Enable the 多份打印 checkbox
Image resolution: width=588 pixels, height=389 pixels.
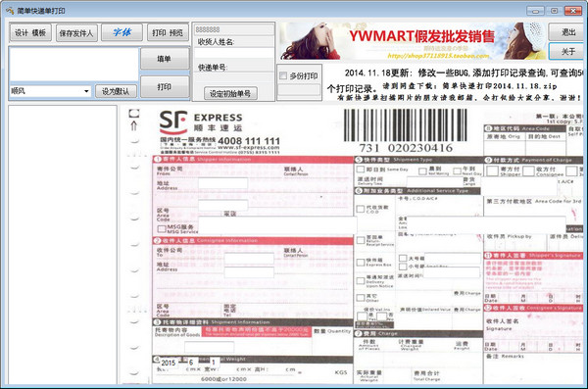coord(283,75)
